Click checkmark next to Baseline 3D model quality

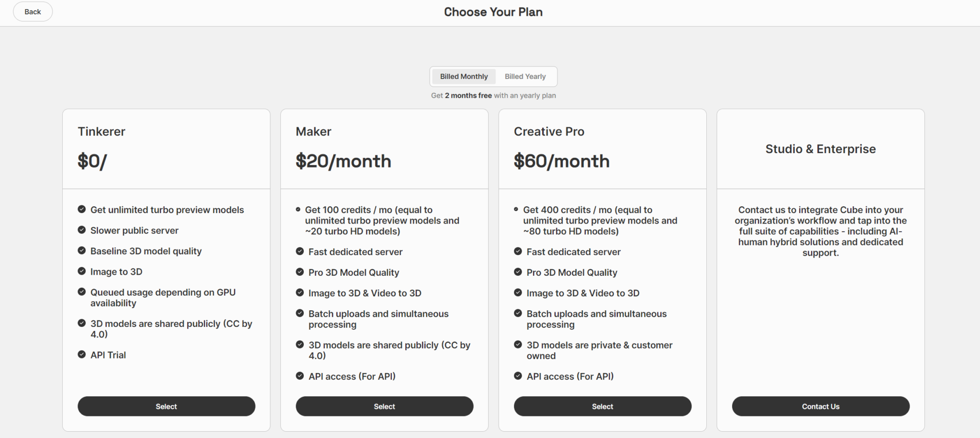[82, 250]
